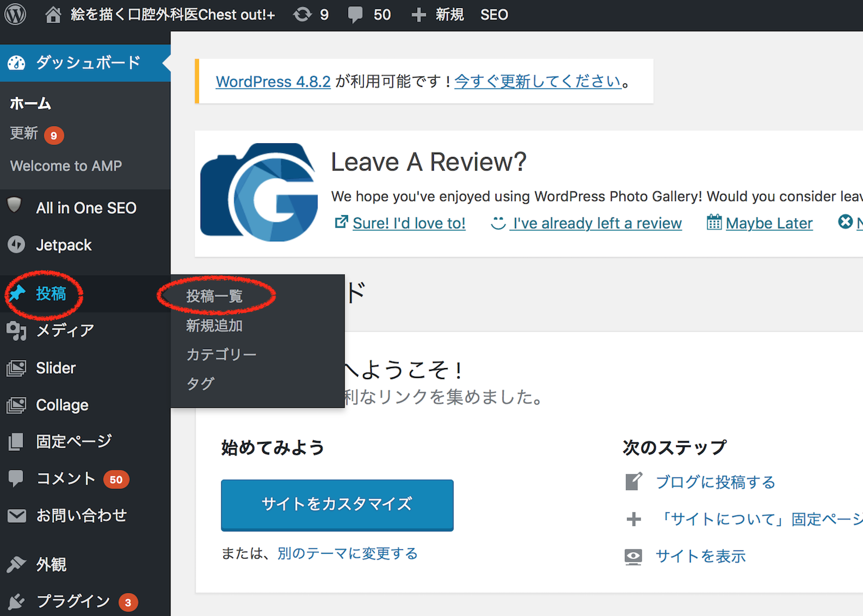This screenshot has height=616, width=863.
Task: Click Sure! I'd love to! link
Action: coord(409,223)
